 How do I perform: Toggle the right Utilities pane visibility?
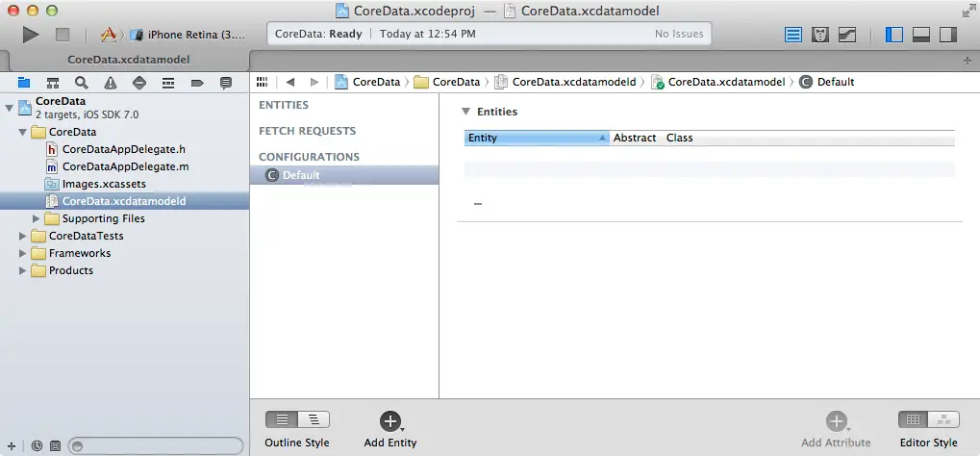point(947,35)
